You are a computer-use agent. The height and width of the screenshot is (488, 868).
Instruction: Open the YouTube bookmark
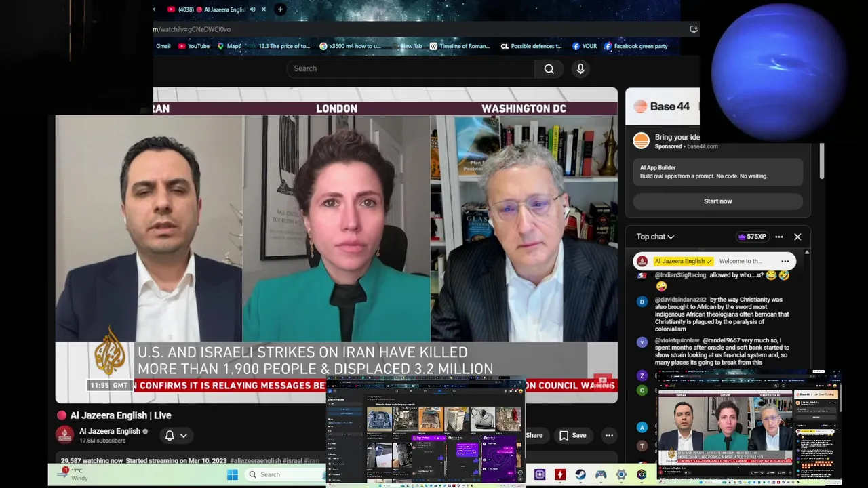(x=194, y=46)
